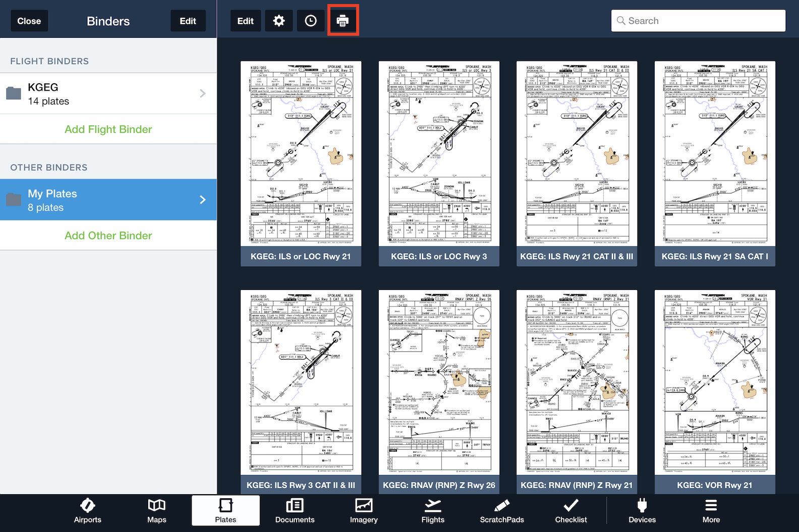Open the Imagery tab

point(364,511)
